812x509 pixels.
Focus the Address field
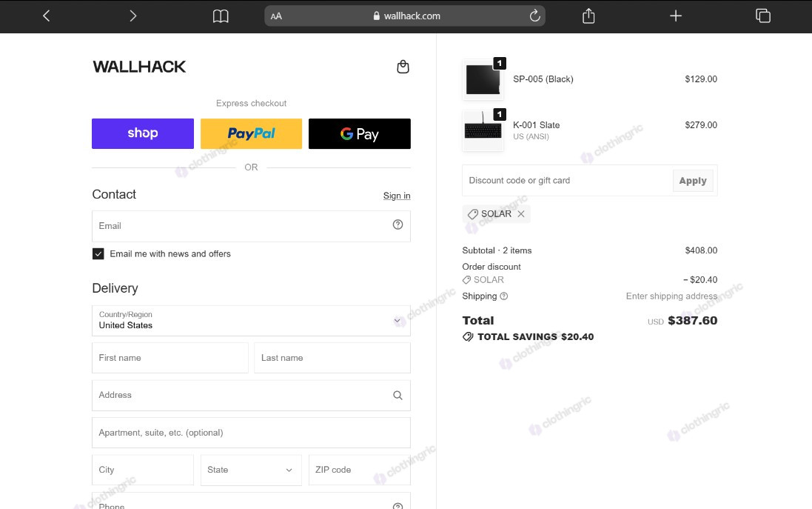point(251,396)
